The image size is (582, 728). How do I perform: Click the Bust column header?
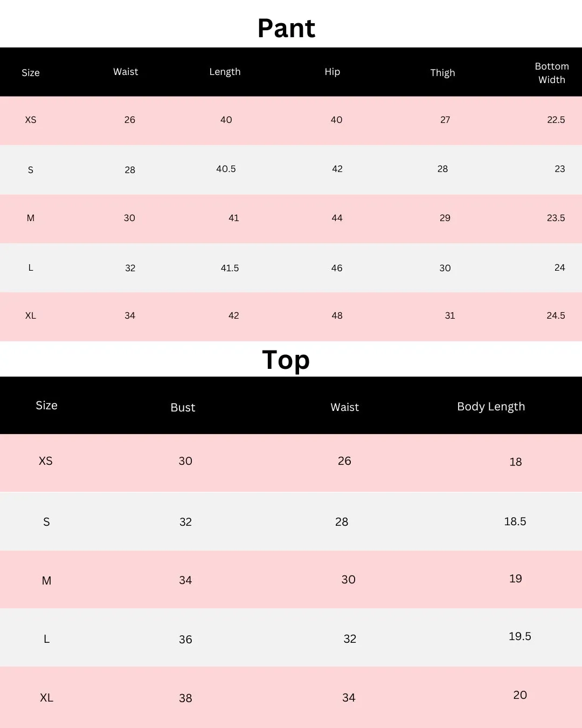(183, 408)
